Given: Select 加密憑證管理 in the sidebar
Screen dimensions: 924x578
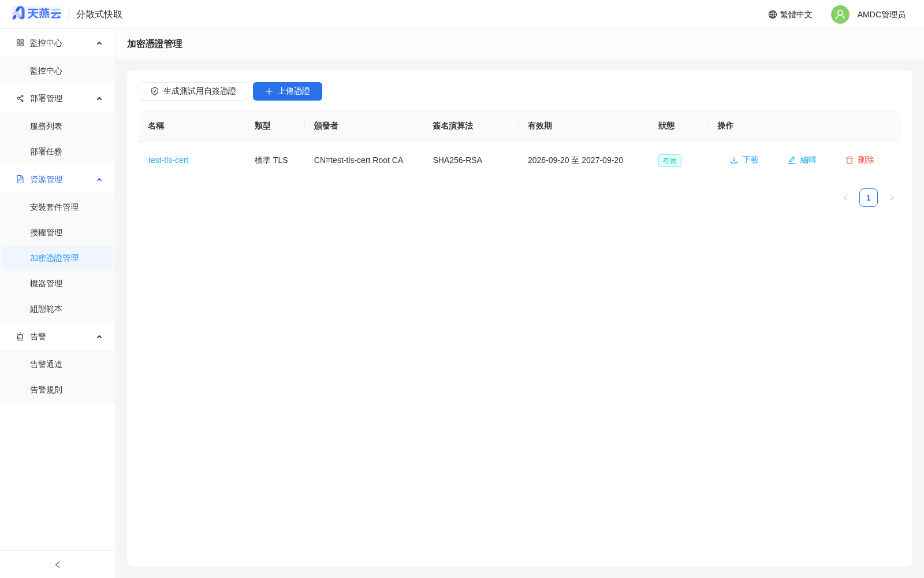Looking at the screenshot, I should (x=58, y=258).
